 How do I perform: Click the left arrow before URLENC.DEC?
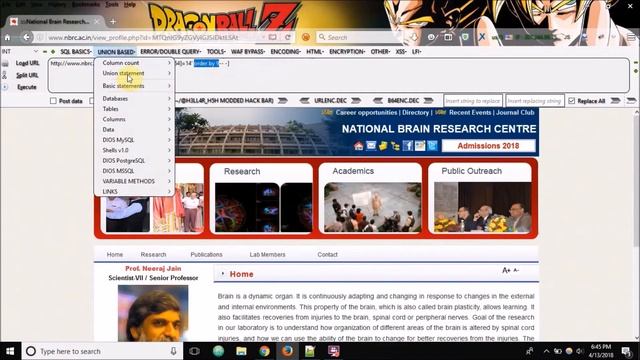(x=304, y=101)
